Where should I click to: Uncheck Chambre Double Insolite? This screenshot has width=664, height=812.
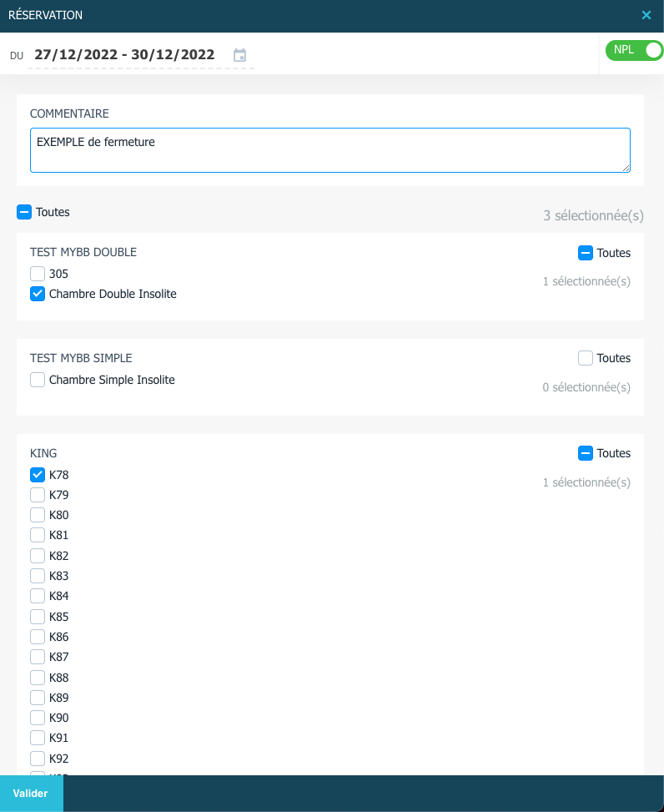pyautogui.click(x=38, y=294)
